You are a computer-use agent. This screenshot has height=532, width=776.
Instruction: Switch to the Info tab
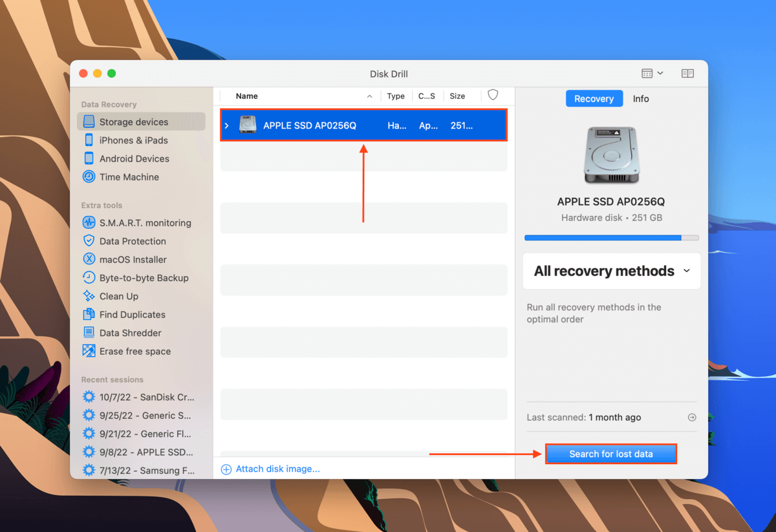[x=641, y=99]
